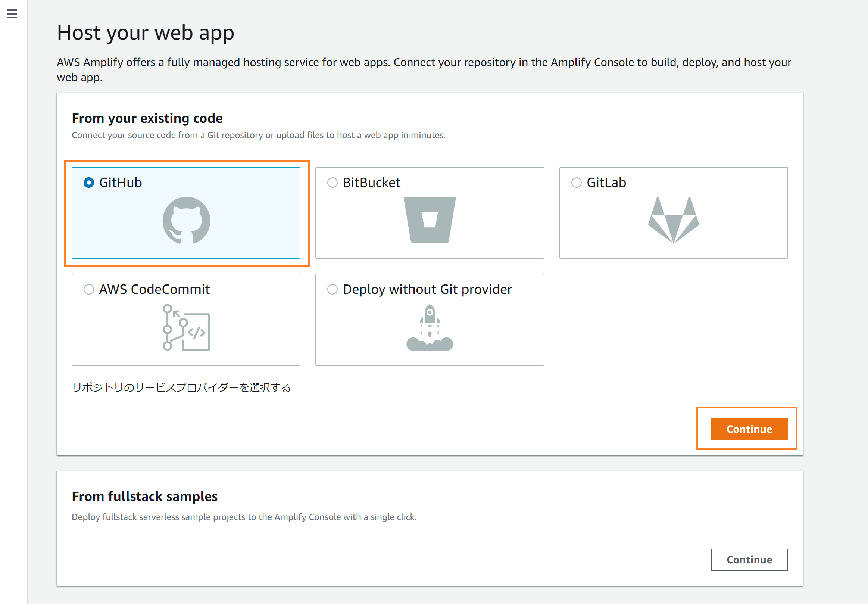Select the BitBucket radio button

click(332, 183)
